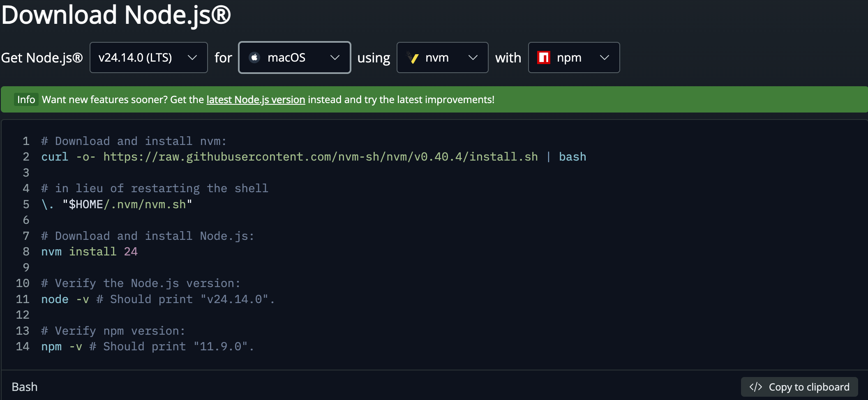868x400 pixels.
Task: Expand the nvm install method chevron
Action: tap(473, 57)
